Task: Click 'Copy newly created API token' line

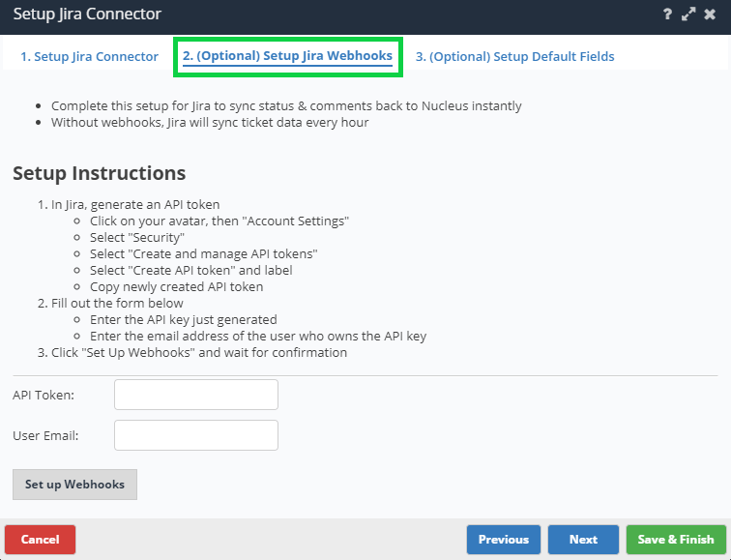Action: pyautogui.click(x=177, y=286)
